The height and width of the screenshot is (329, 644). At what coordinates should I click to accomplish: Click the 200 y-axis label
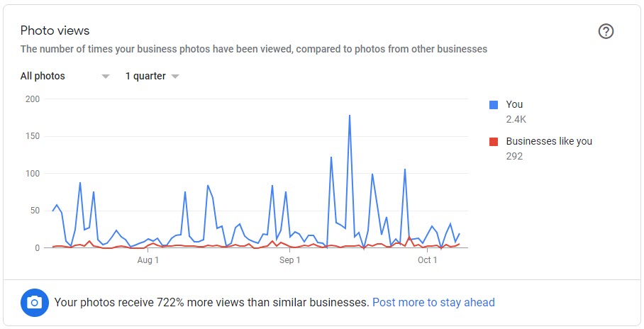(32, 99)
